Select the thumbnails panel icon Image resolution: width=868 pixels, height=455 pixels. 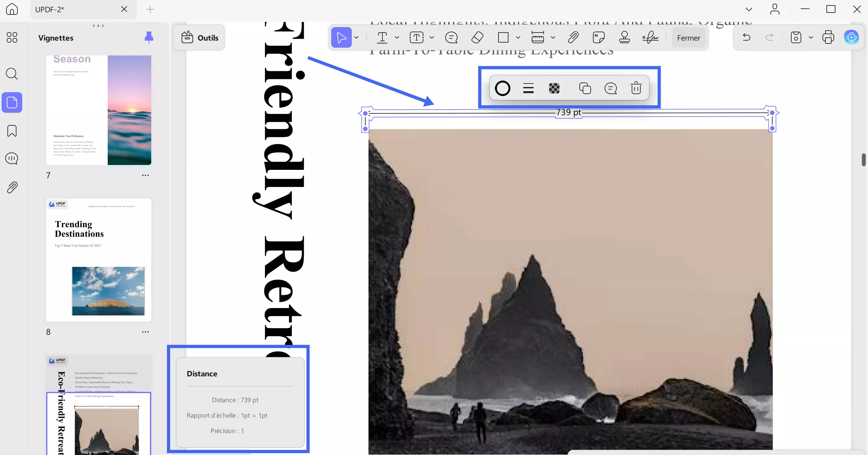pyautogui.click(x=12, y=102)
